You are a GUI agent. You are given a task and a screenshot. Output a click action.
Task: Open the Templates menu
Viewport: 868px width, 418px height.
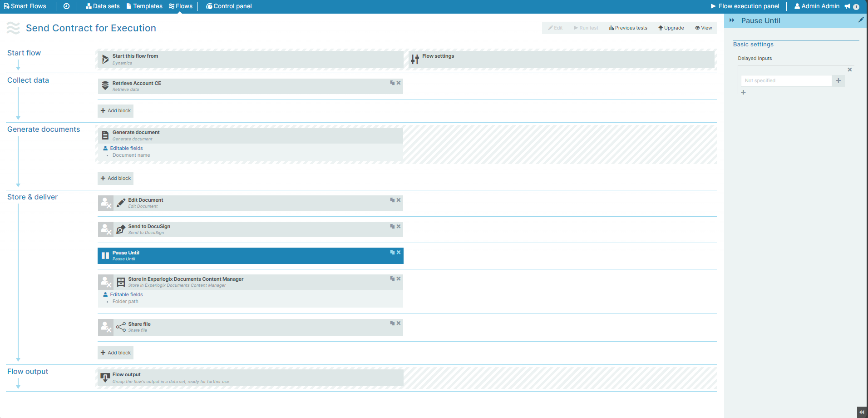click(144, 6)
